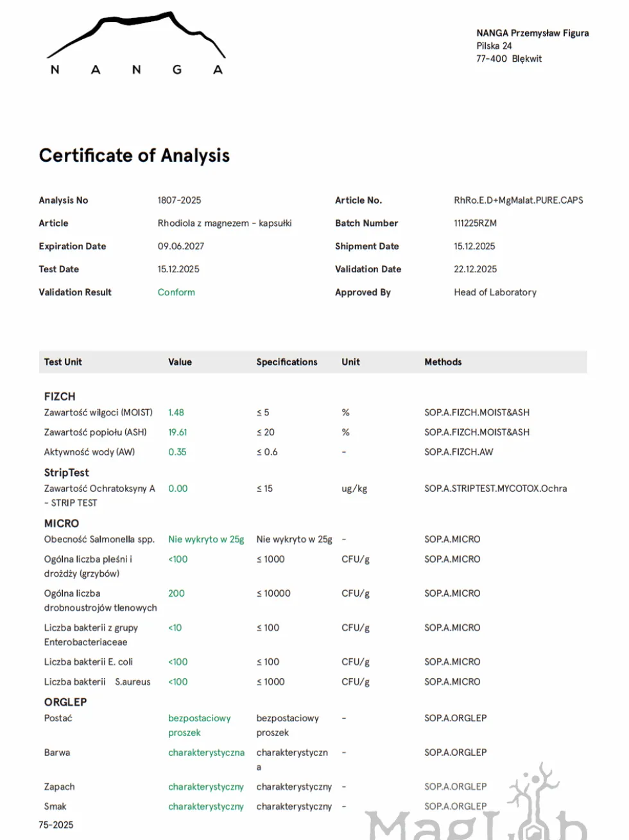Select total microorganism count value '200'

coord(177,593)
